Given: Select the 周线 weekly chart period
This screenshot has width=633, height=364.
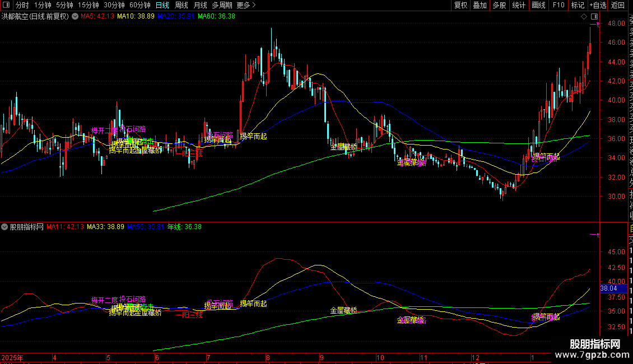Looking at the screenshot, I should pos(181,5).
